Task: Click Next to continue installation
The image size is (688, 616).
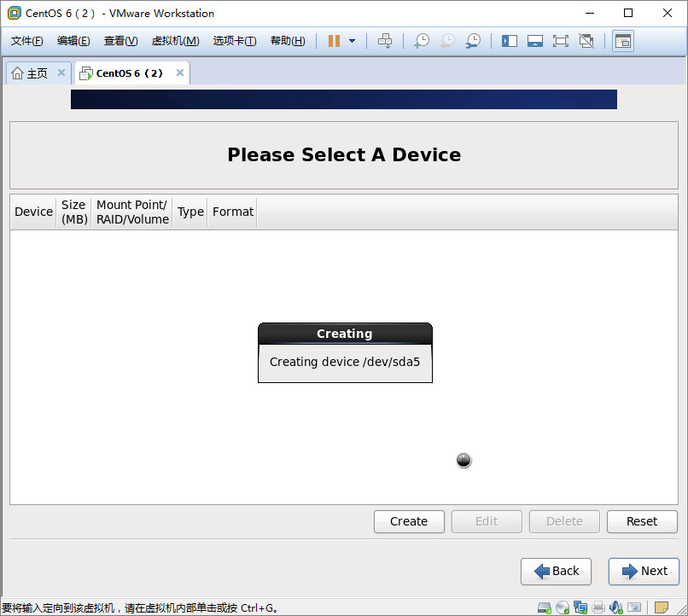Action: [x=644, y=571]
